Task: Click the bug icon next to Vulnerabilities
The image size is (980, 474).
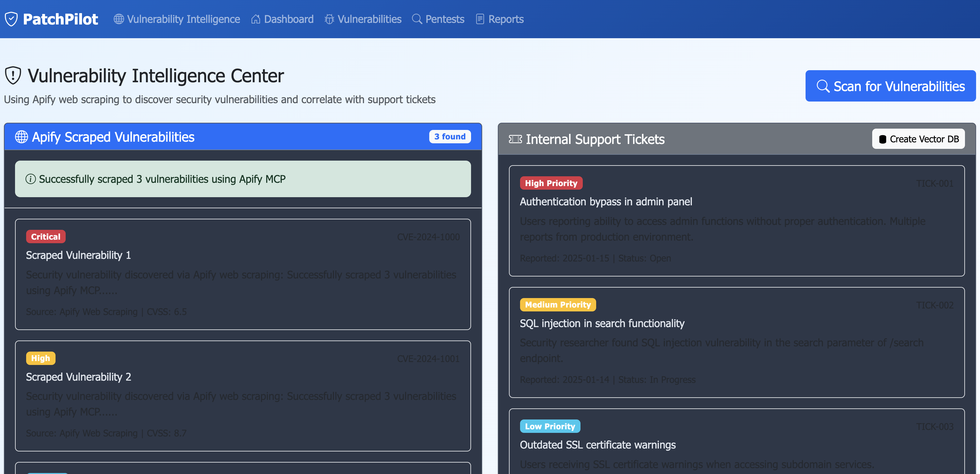Action: [329, 19]
